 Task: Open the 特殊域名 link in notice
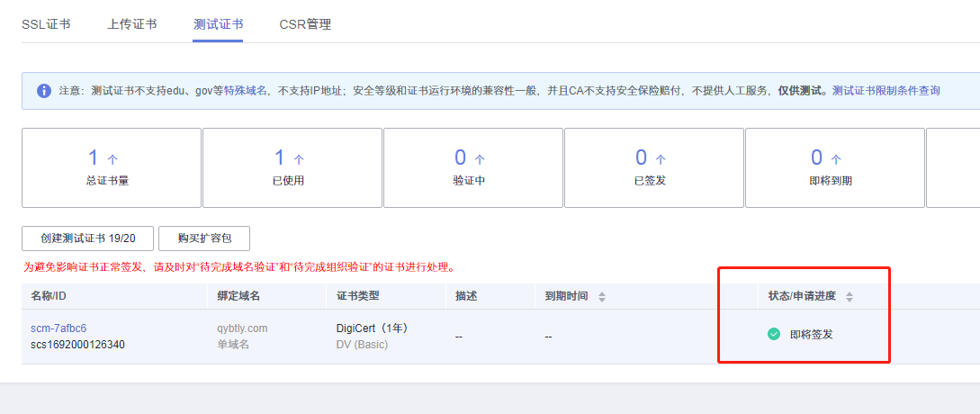pos(246,91)
